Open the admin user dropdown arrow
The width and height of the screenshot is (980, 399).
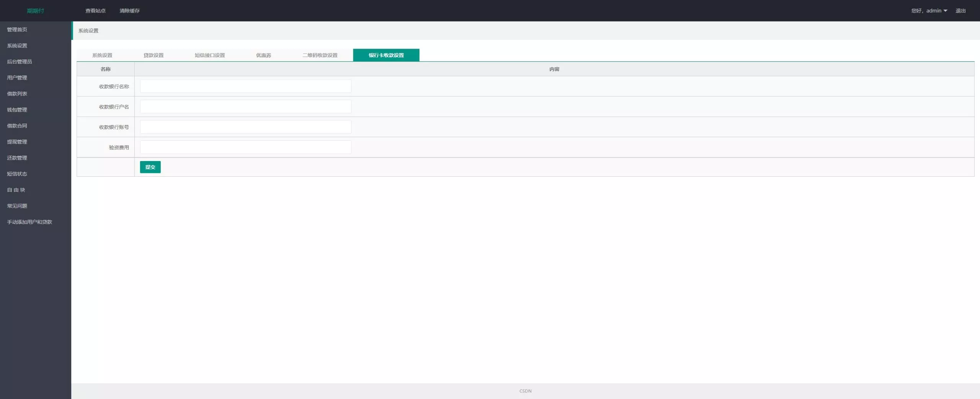point(945,11)
